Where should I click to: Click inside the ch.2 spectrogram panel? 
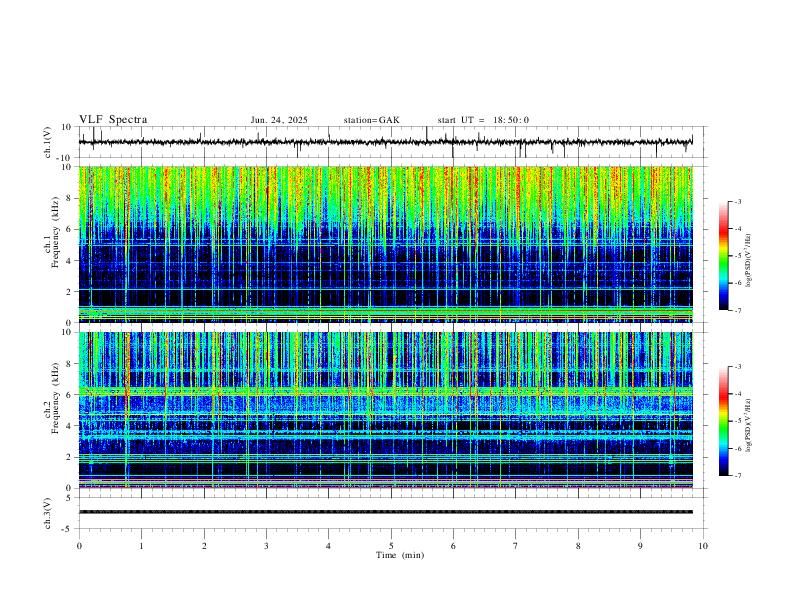click(386, 410)
